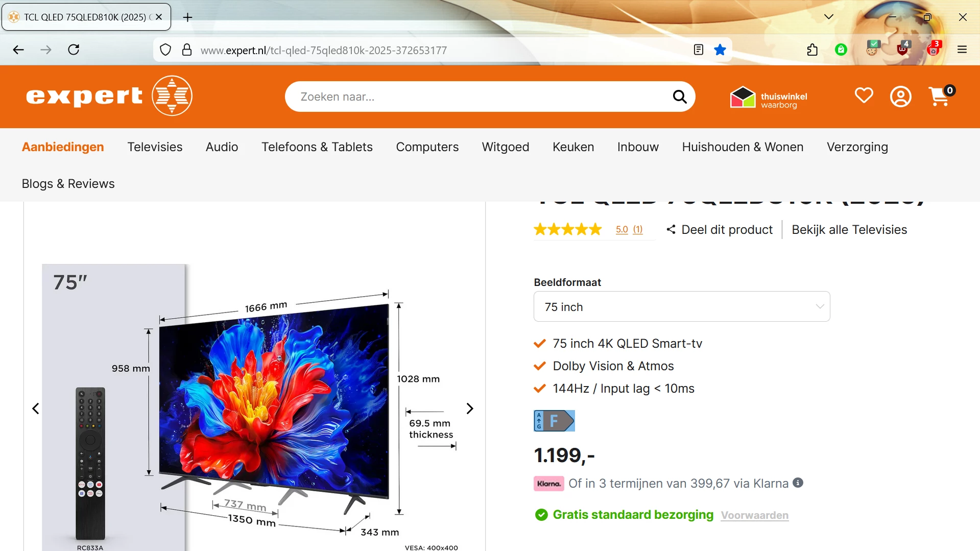The height and width of the screenshot is (551, 980).
Task: Click the search magnifier icon
Action: [x=680, y=97]
